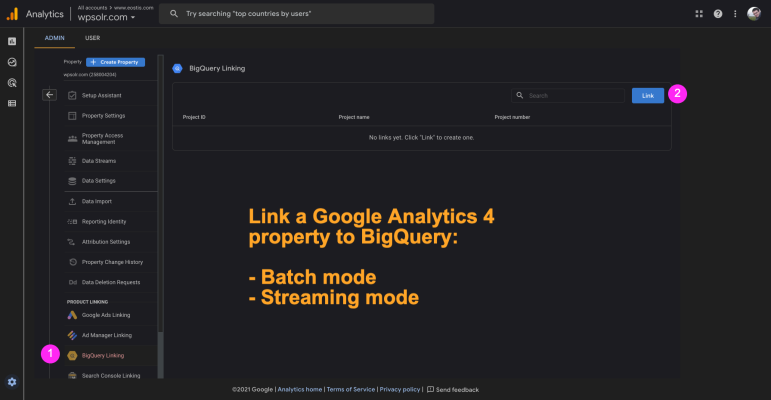Open the wpsolr.com account selector dropdown

tap(106, 17)
